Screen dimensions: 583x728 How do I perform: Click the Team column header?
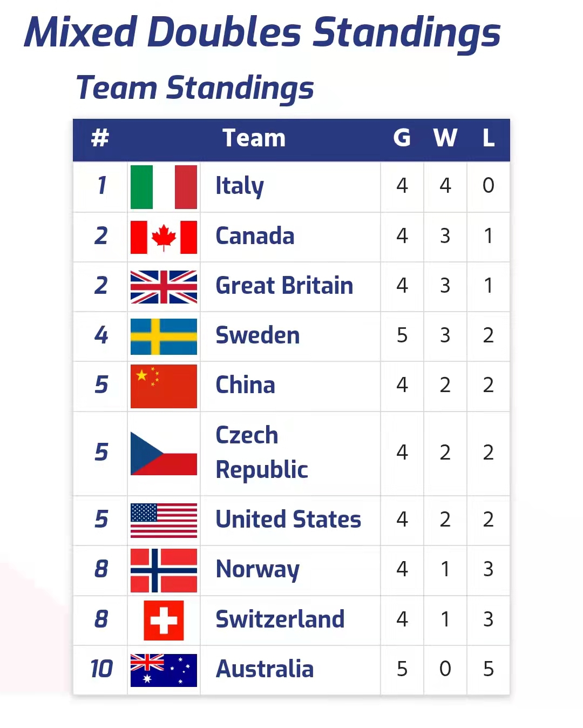click(254, 138)
